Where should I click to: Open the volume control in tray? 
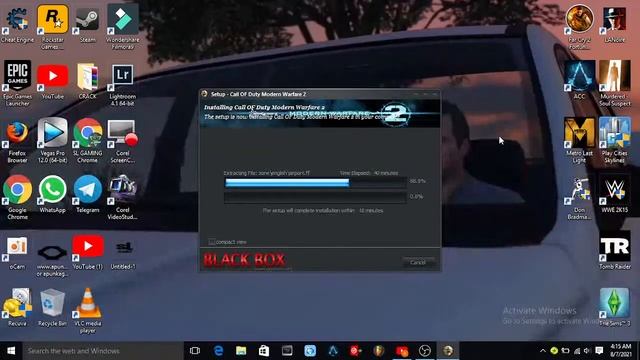tap(587, 351)
